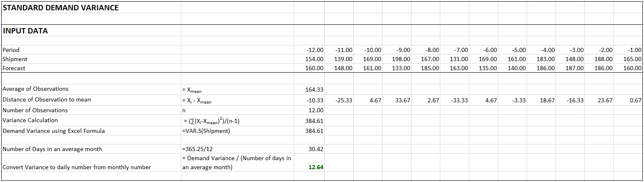The image size is (644, 182).
Task: Select shipment value 165.00
Action: tap(633, 59)
